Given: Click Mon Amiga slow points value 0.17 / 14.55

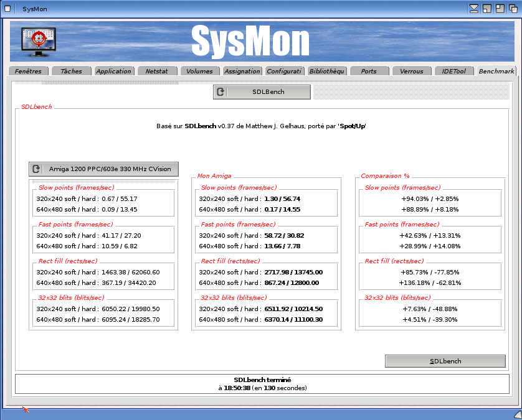Looking at the screenshot, I should coord(282,210).
